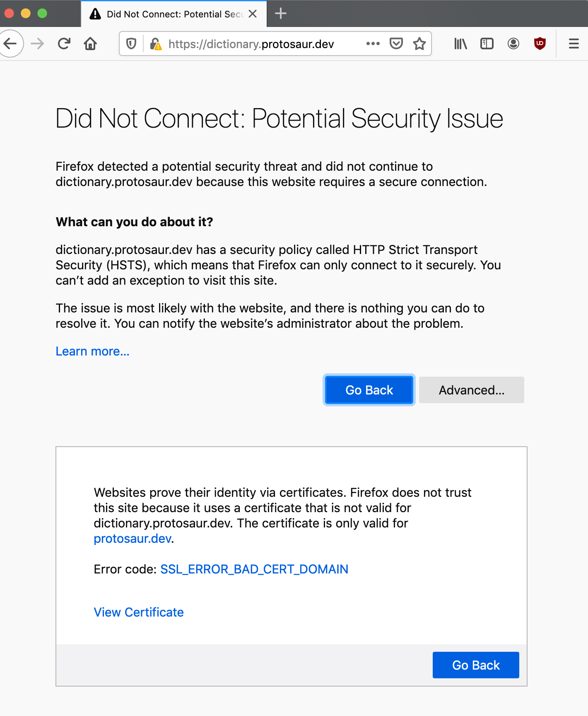Bookmark this page with star icon

tap(419, 44)
